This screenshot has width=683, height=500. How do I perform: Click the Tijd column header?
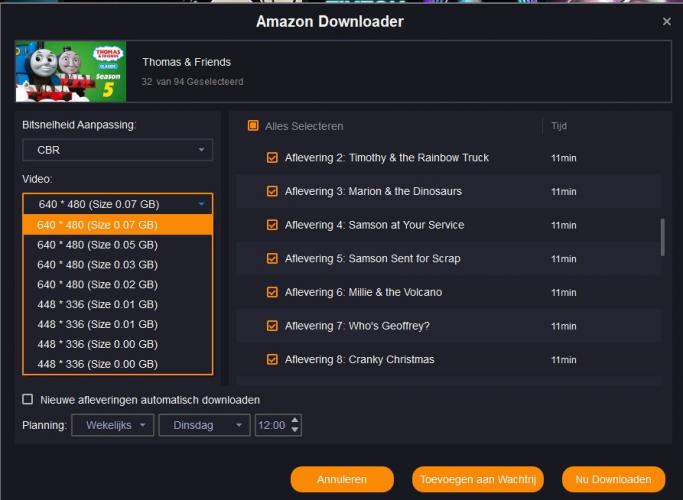click(x=559, y=126)
